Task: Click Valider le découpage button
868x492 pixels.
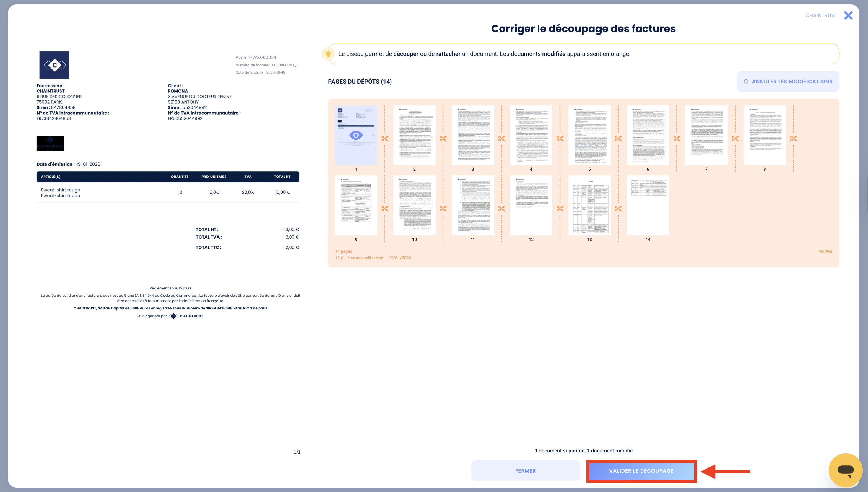Action: tap(641, 471)
